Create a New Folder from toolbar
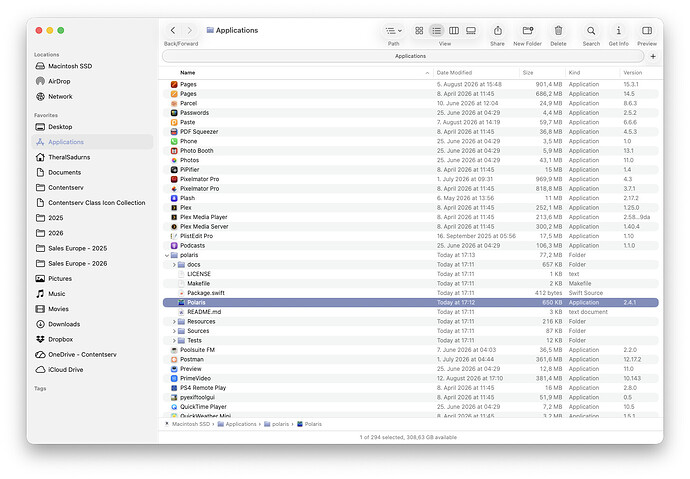 tap(528, 30)
